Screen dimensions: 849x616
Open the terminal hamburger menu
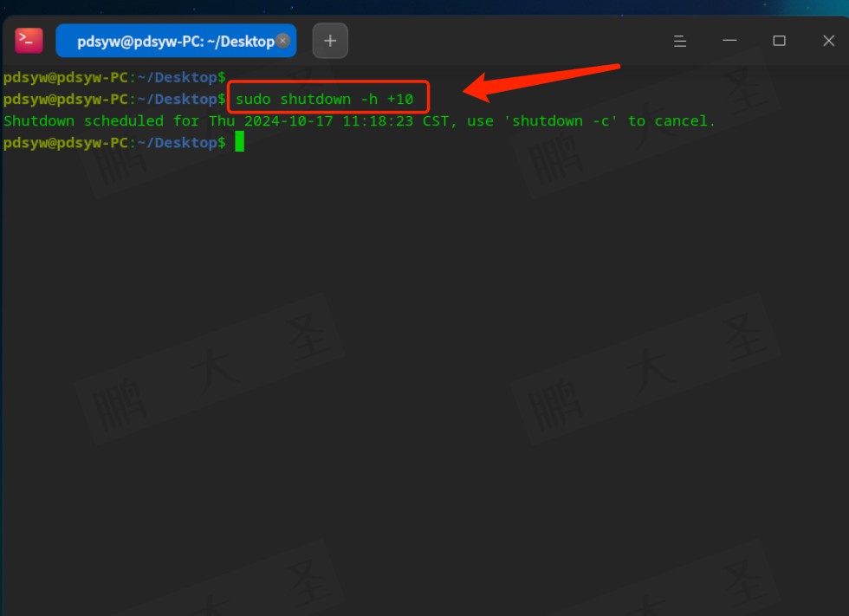(x=680, y=41)
